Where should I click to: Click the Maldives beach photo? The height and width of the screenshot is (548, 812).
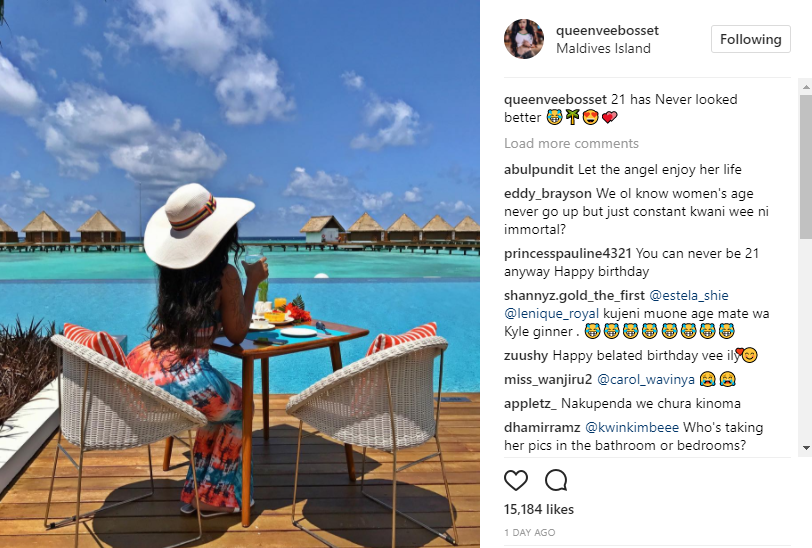tap(240, 274)
